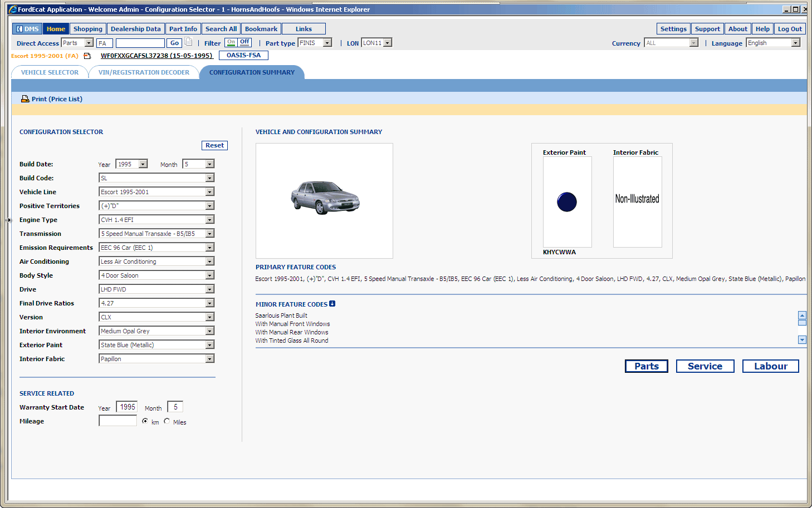The image size is (812, 508).
Task: Click the red vehicle note icon
Action: coord(87,56)
